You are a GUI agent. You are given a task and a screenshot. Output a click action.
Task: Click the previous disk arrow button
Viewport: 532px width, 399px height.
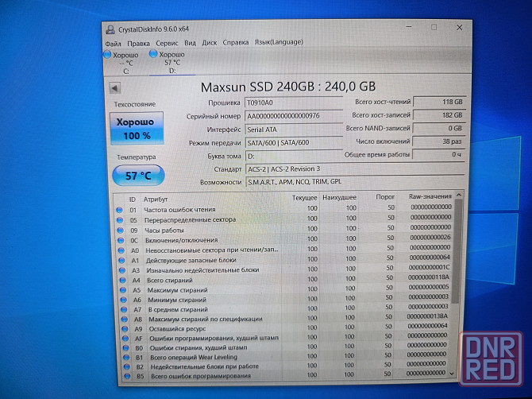click(x=115, y=88)
